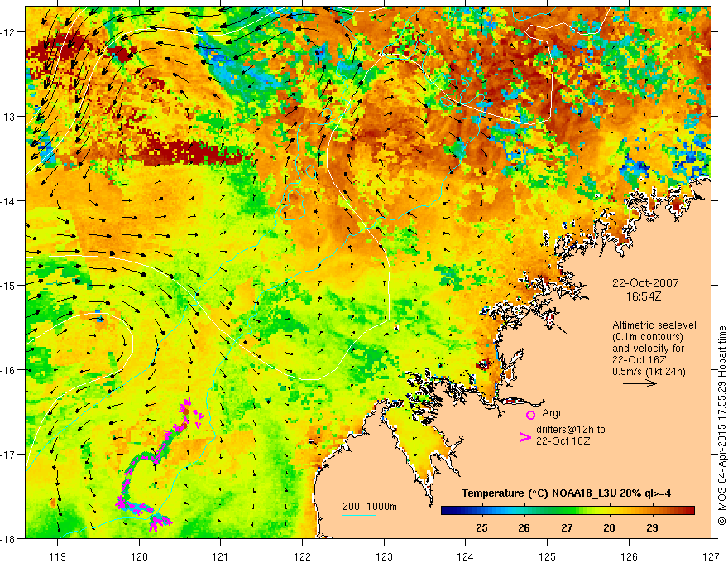Click the '22-Oct 16Z' velocity time text
This screenshot has width=728, height=563.
[639, 360]
